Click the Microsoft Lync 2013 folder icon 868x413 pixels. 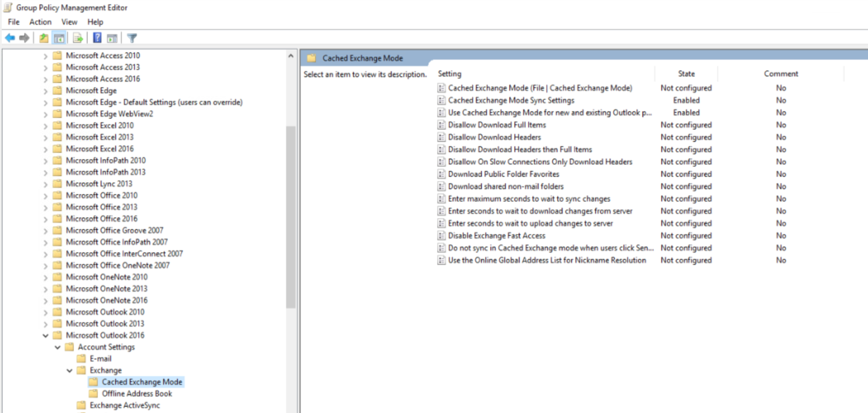click(x=57, y=184)
